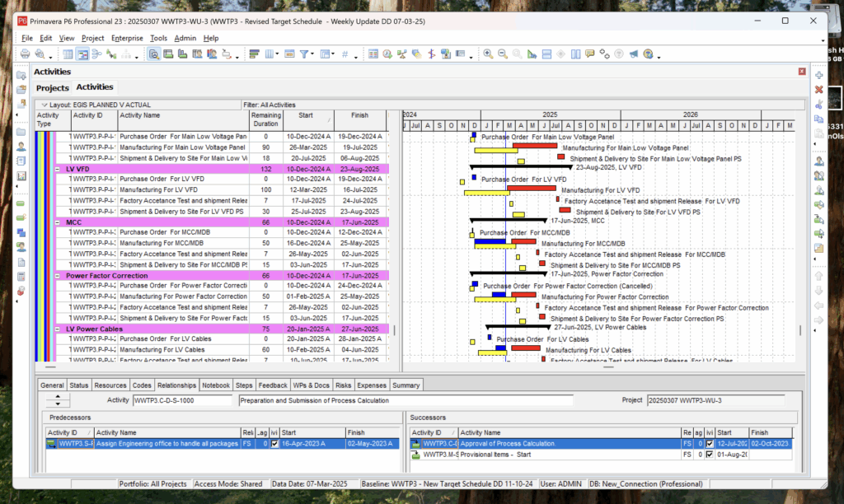Open the File menu
844x504 pixels.
coord(27,38)
